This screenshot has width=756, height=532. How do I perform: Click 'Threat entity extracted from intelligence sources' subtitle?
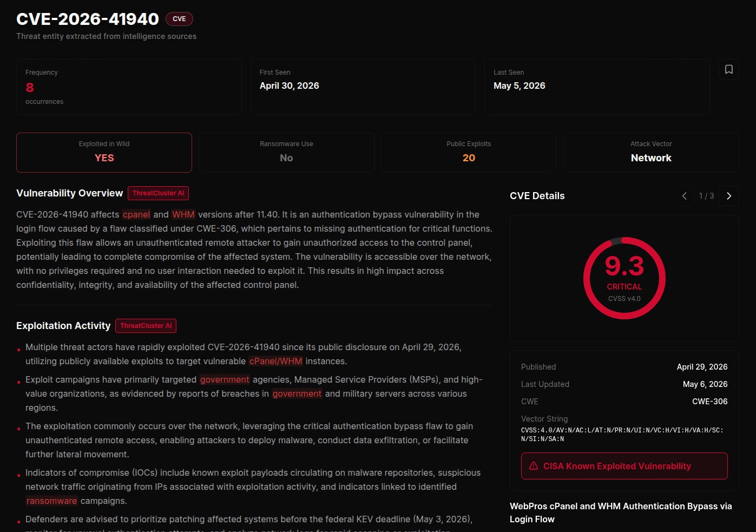pos(107,36)
